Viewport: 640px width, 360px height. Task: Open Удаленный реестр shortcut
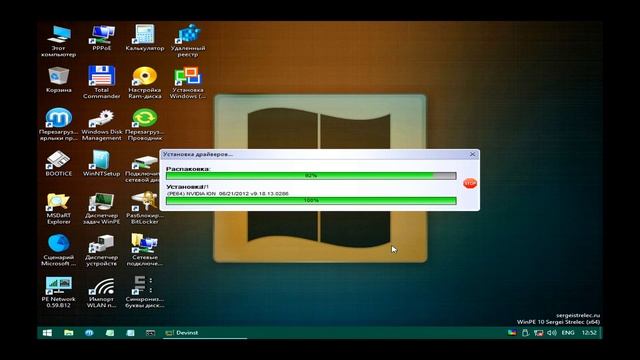pyautogui.click(x=188, y=41)
